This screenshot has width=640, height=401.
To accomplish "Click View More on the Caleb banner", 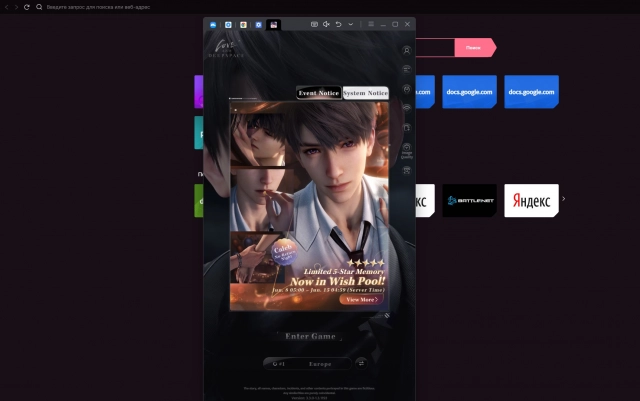I will 362,299.
